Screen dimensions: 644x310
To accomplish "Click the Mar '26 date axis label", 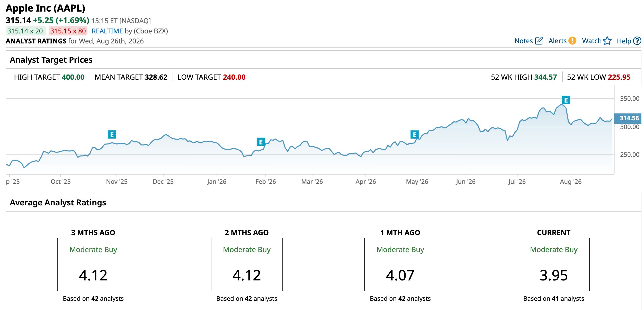I will click(x=312, y=182).
